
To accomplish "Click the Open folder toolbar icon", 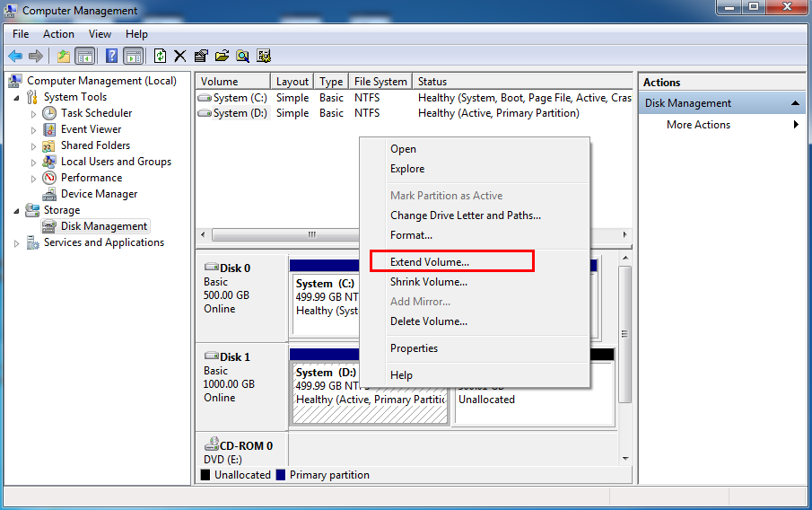I will (223, 56).
